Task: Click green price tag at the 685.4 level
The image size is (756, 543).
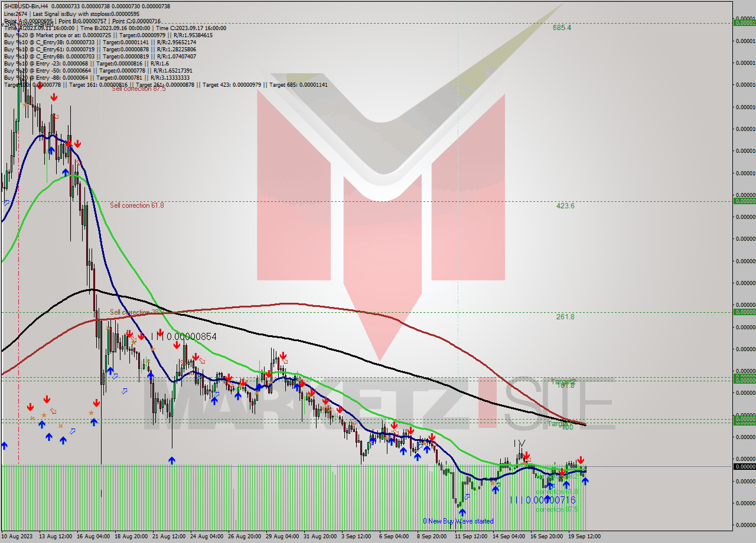Action: pyautogui.click(x=744, y=23)
